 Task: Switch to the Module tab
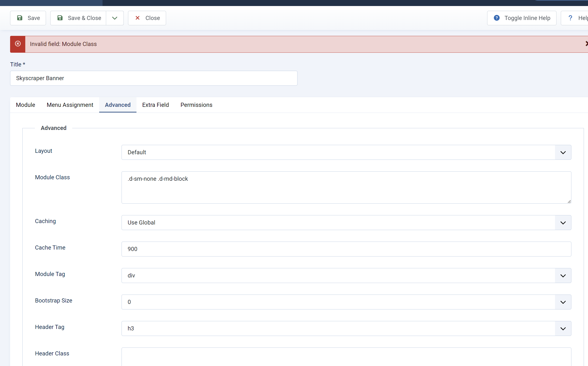[26, 105]
